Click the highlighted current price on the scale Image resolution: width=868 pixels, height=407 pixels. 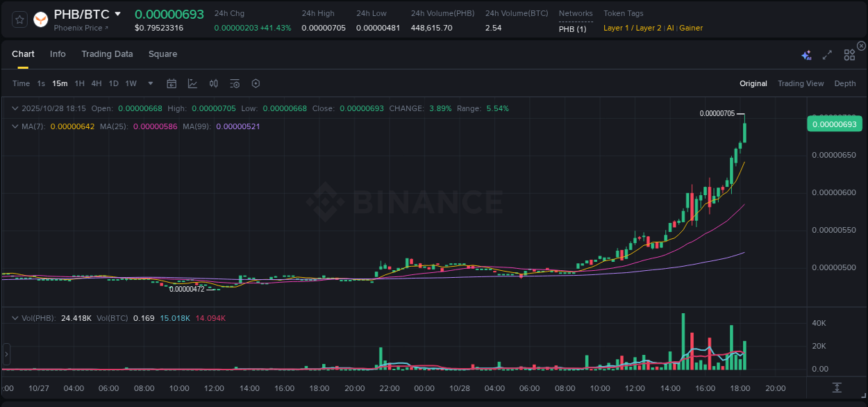pos(834,124)
